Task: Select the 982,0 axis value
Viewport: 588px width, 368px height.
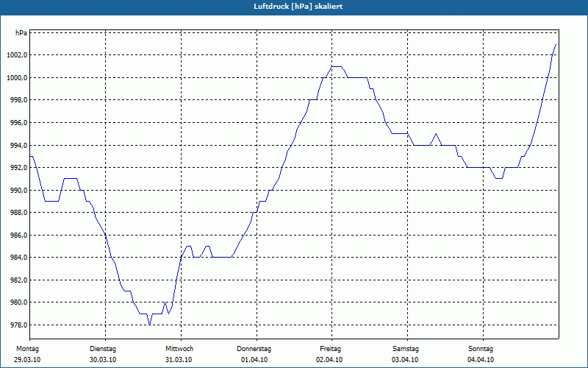Action: click(18, 280)
